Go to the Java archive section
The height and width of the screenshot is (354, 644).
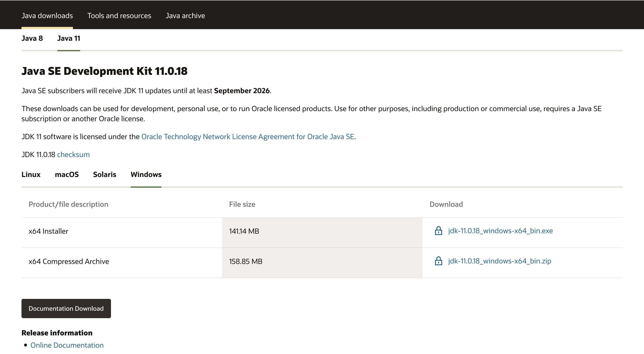tap(185, 15)
